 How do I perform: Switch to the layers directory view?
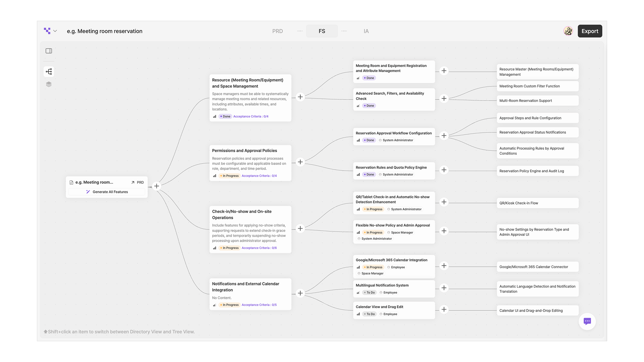(x=49, y=84)
